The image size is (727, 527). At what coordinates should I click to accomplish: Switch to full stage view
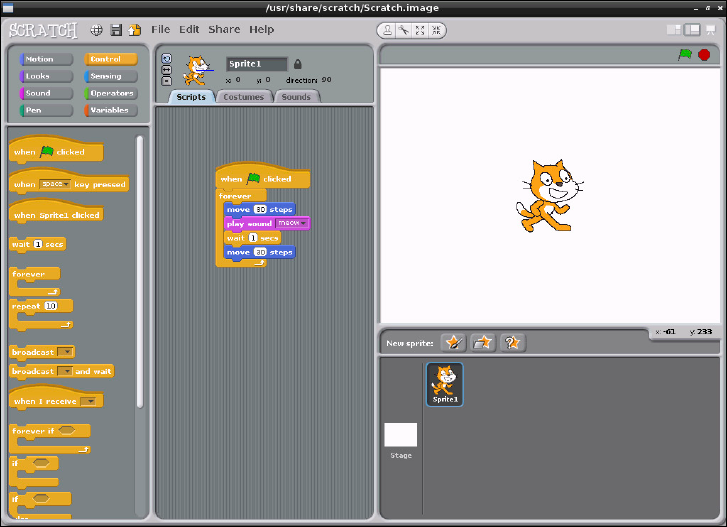pos(692,30)
